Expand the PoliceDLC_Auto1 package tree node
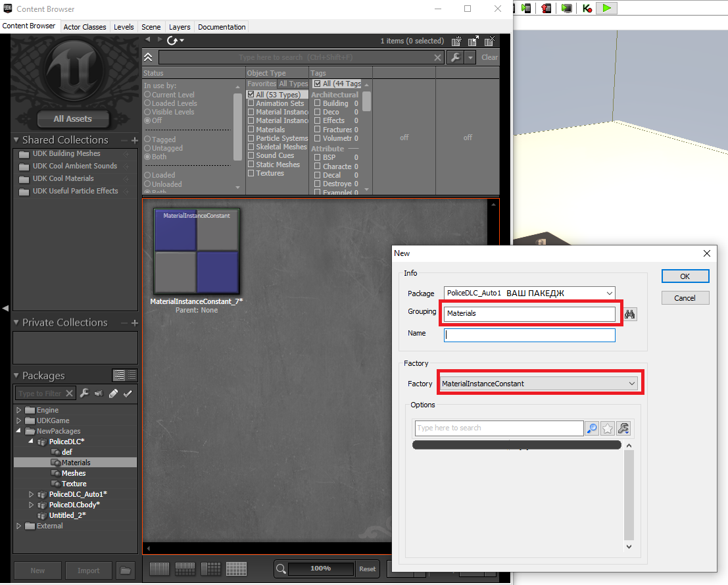 [31, 494]
